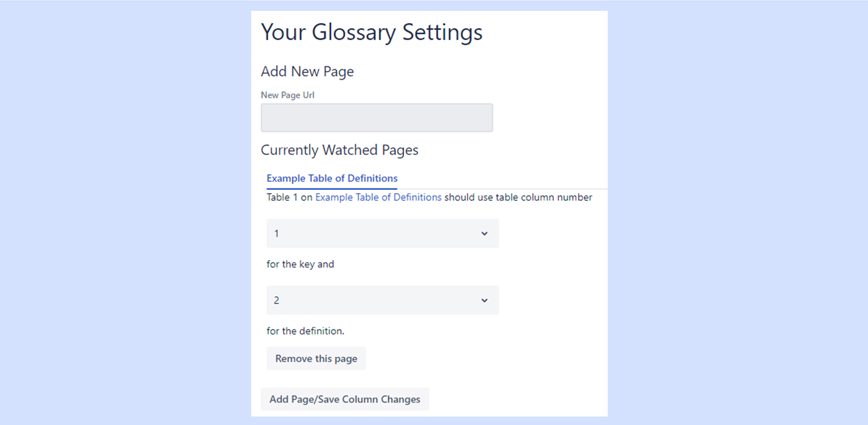Click the "Table 1 on" text
This screenshot has width=868, height=425.
290,197
